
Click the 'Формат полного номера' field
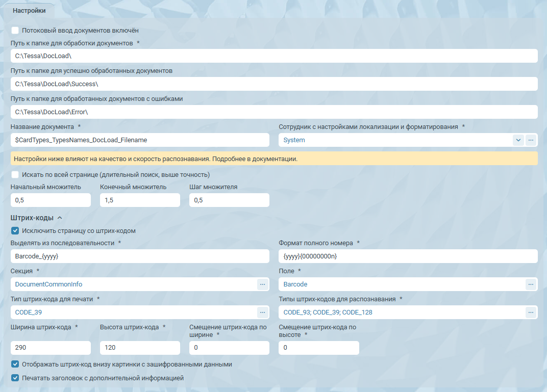[408, 256]
